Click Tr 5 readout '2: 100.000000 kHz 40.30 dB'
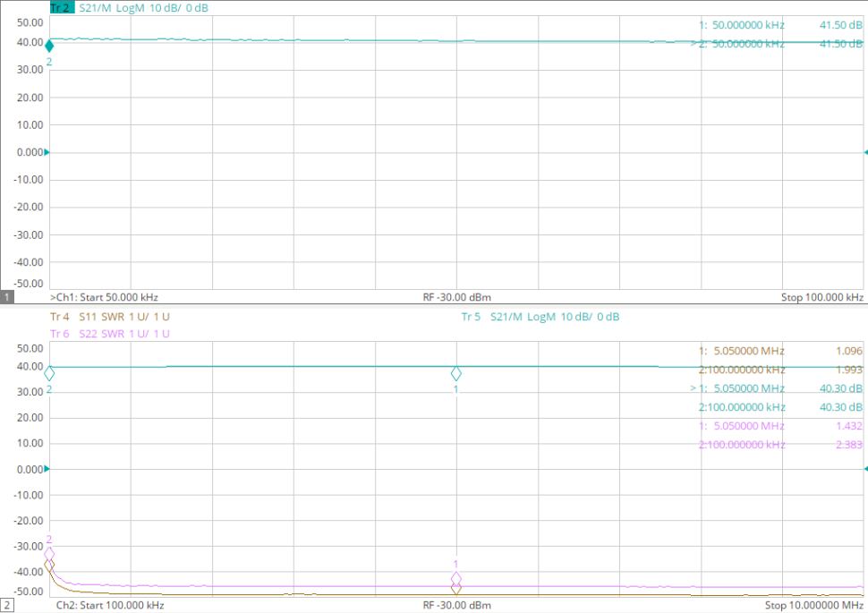This screenshot has width=868, height=613. [780, 407]
